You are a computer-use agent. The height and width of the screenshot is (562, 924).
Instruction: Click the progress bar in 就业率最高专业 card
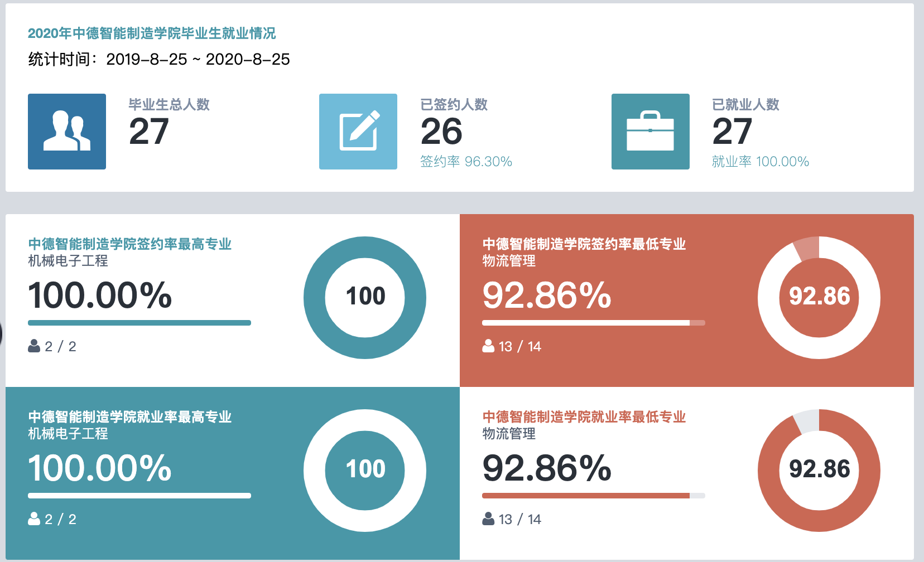139,496
